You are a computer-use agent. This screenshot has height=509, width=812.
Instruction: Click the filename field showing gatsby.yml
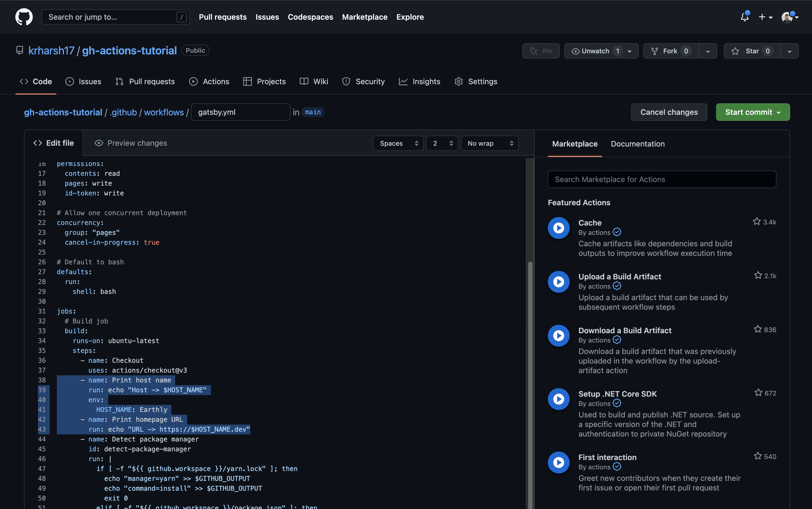[x=240, y=112]
